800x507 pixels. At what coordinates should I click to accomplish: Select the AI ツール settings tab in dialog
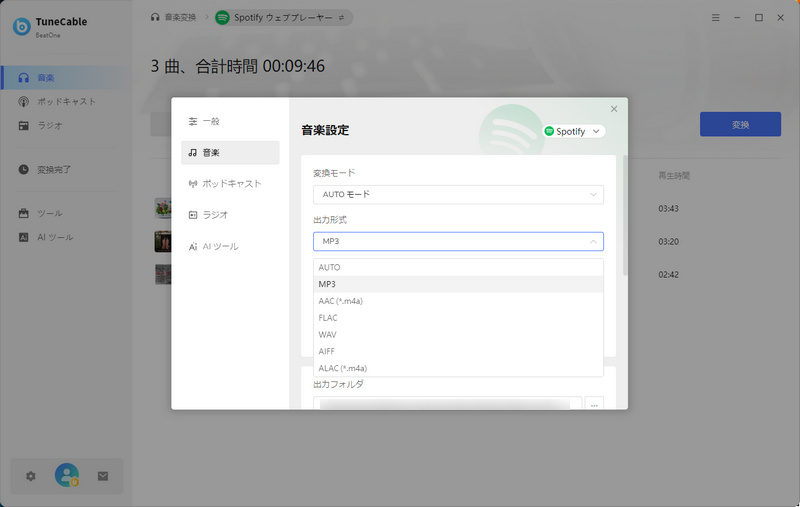click(x=230, y=246)
